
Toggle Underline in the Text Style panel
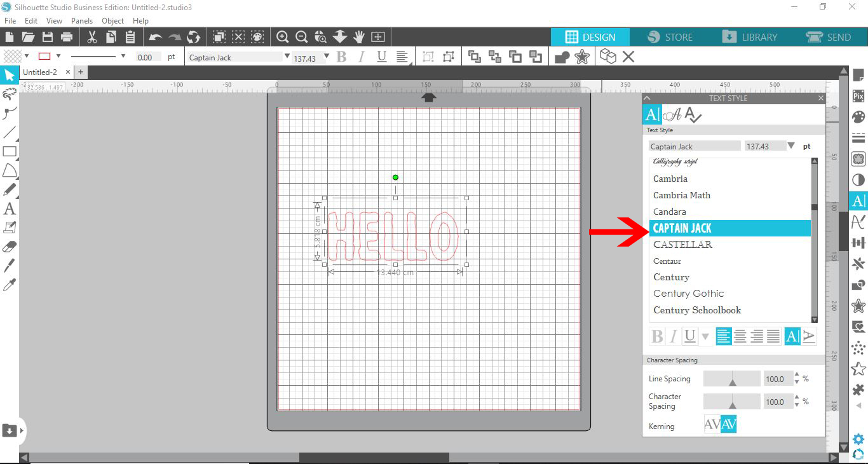click(x=690, y=336)
